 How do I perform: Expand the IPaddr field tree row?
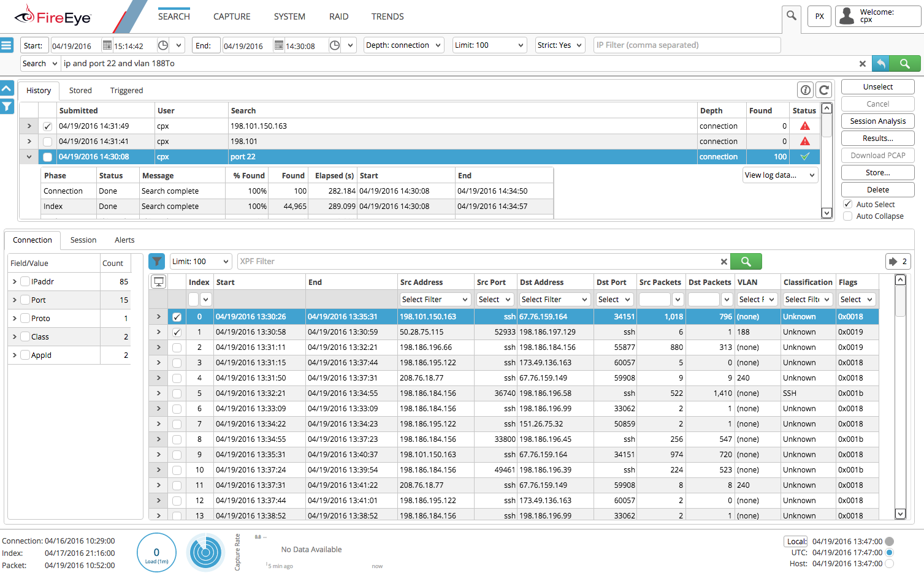point(14,282)
